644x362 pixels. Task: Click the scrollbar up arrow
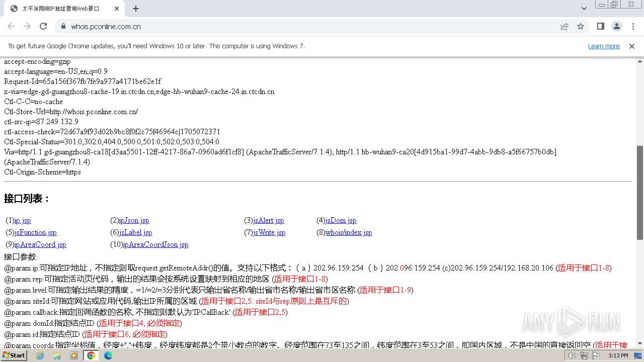(639, 61)
